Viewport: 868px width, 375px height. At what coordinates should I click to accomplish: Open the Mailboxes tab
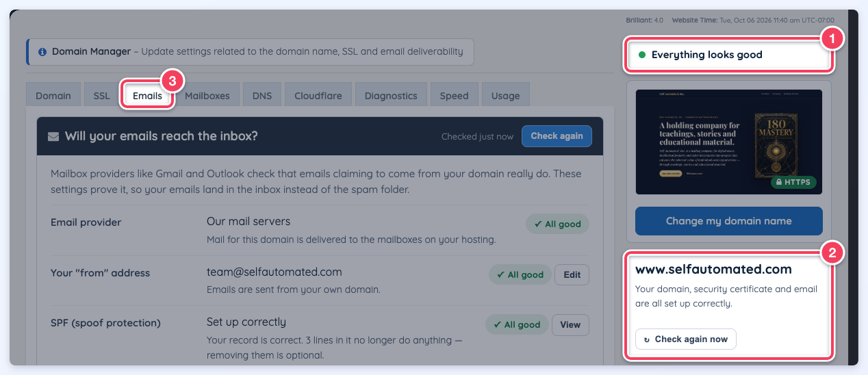(x=207, y=96)
